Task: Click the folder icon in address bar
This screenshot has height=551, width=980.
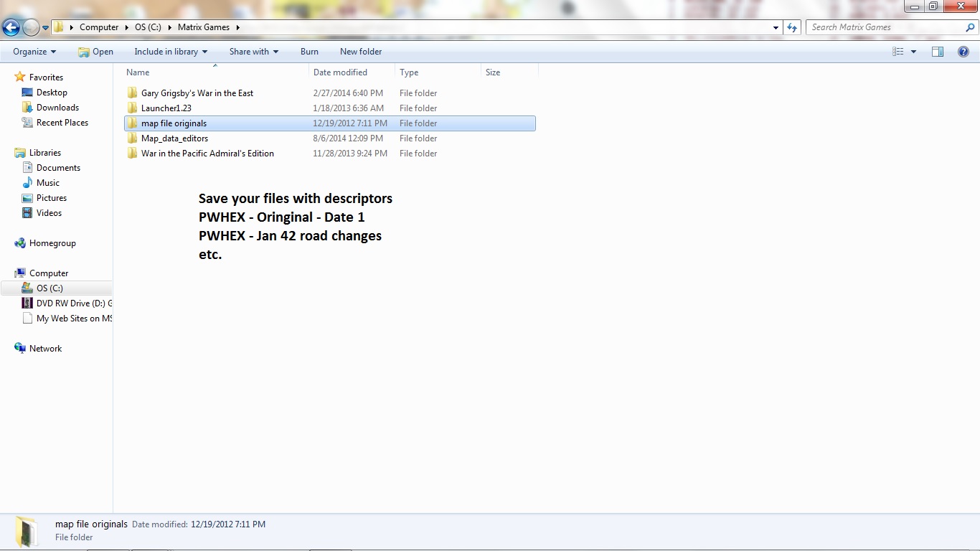Action: point(59,27)
